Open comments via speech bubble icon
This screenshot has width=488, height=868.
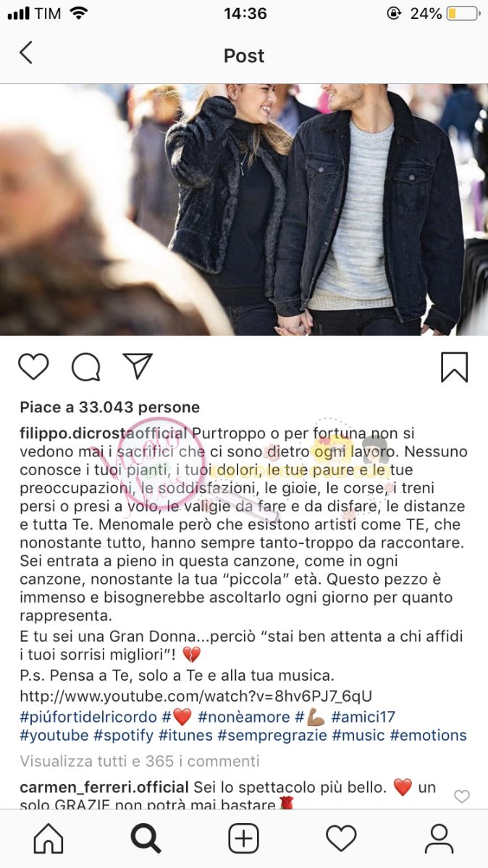(x=85, y=367)
